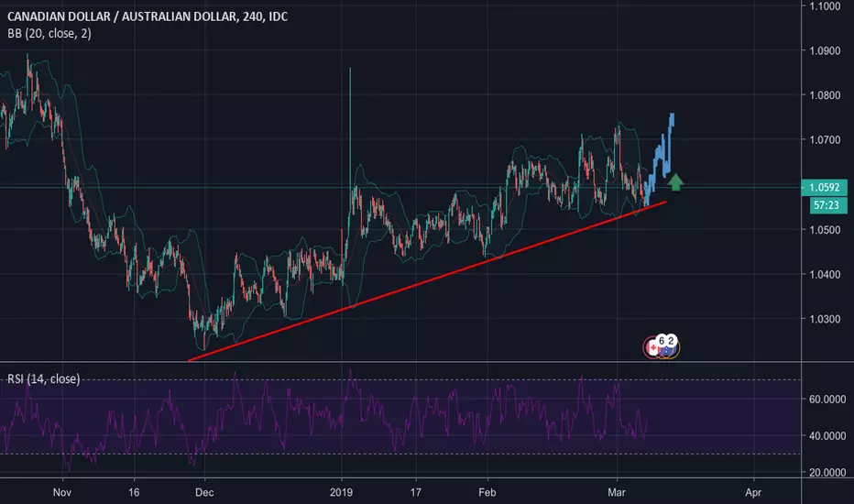Image resolution: width=854 pixels, height=504 pixels.
Task: Click the RSI (14, close) indicator label
Action: (x=44, y=378)
